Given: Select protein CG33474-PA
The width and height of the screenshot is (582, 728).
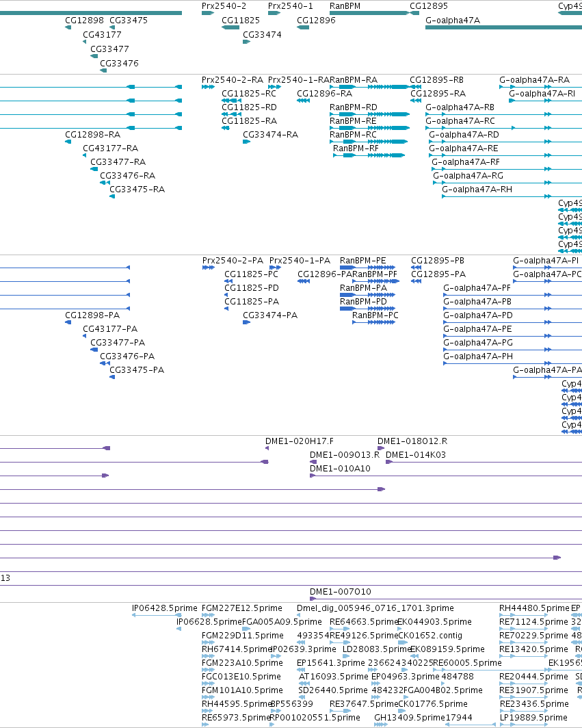Looking at the screenshot, I should pyautogui.click(x=270, y=315).
